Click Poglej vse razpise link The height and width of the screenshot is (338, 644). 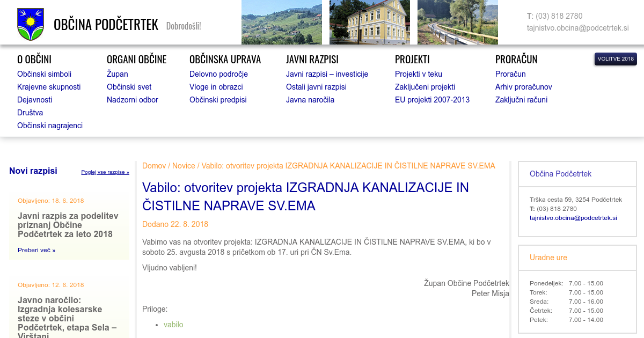(105, 172)
